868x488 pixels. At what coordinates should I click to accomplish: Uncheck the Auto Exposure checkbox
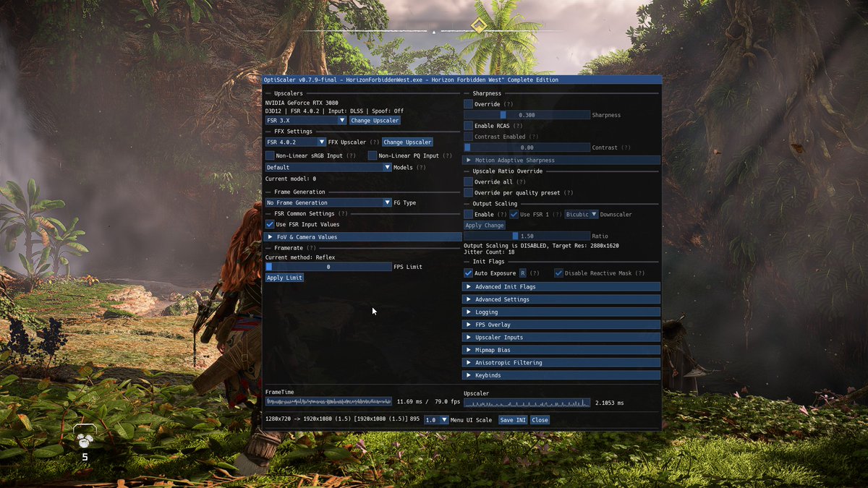468,273
